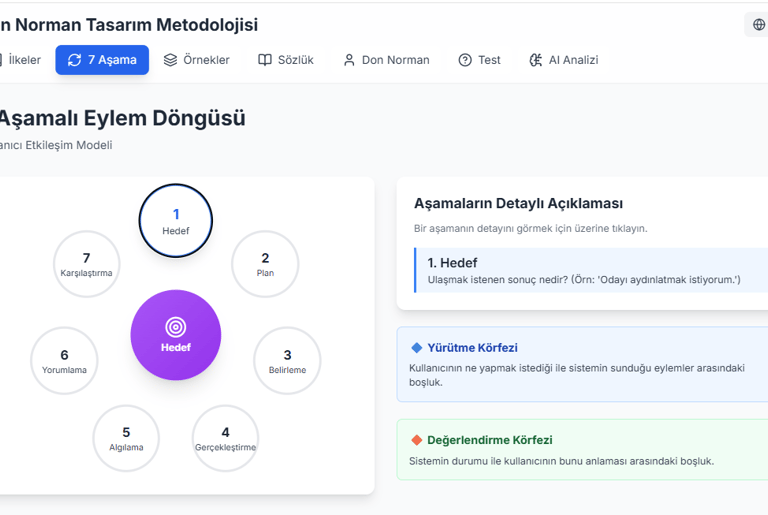Click the refresh icon in 7 Aşama
This screenshot has height=515, width=768.
coord(74,60)
